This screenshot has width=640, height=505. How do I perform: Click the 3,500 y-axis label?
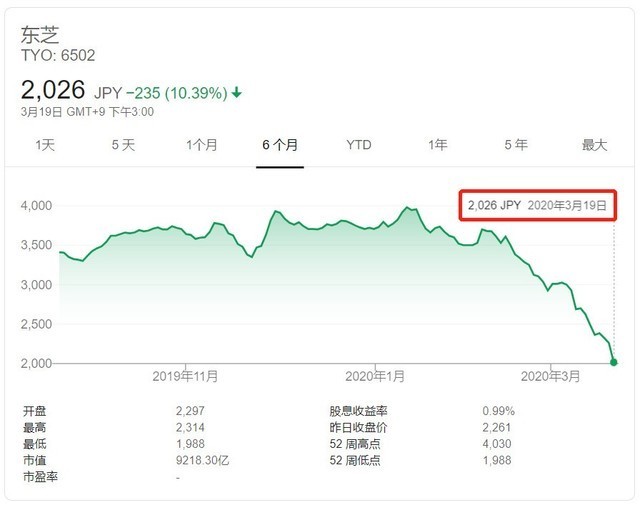[x=36, y=245]
